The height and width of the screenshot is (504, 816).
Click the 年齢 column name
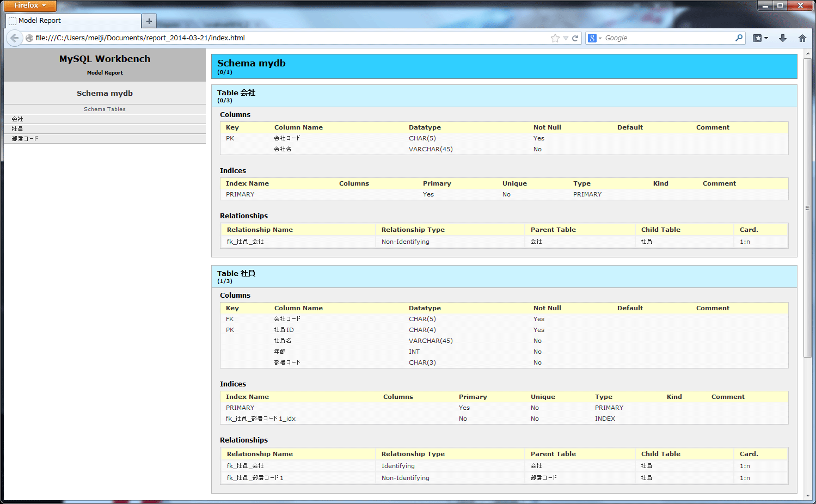tap(280, 352)
